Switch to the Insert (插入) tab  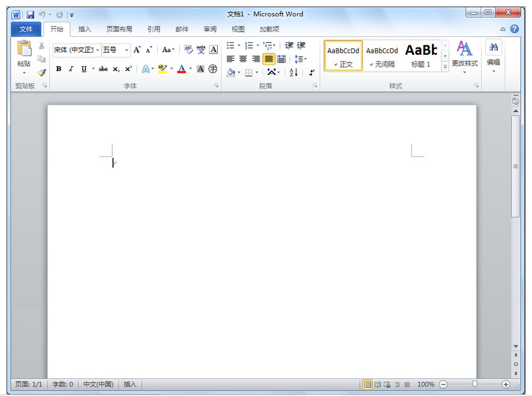[84, 29]
